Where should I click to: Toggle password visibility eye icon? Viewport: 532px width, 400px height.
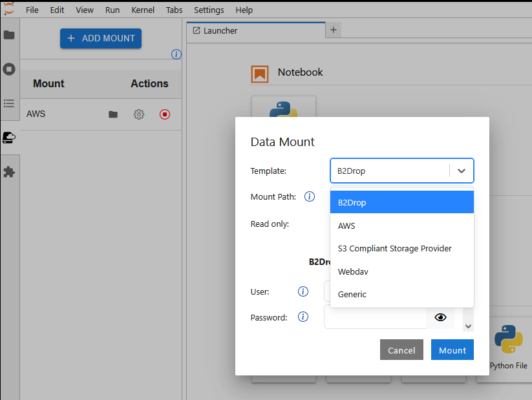[x=440, y=317]
